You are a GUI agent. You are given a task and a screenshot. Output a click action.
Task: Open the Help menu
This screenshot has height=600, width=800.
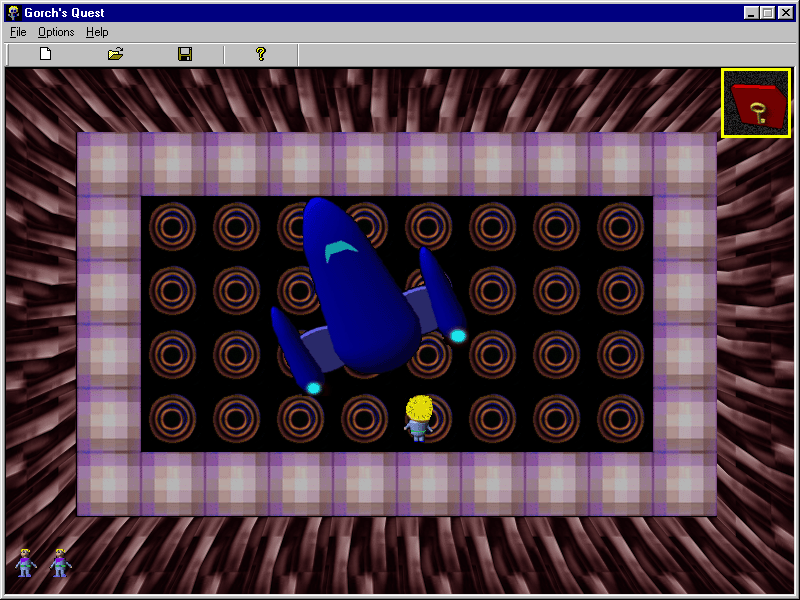96,32
